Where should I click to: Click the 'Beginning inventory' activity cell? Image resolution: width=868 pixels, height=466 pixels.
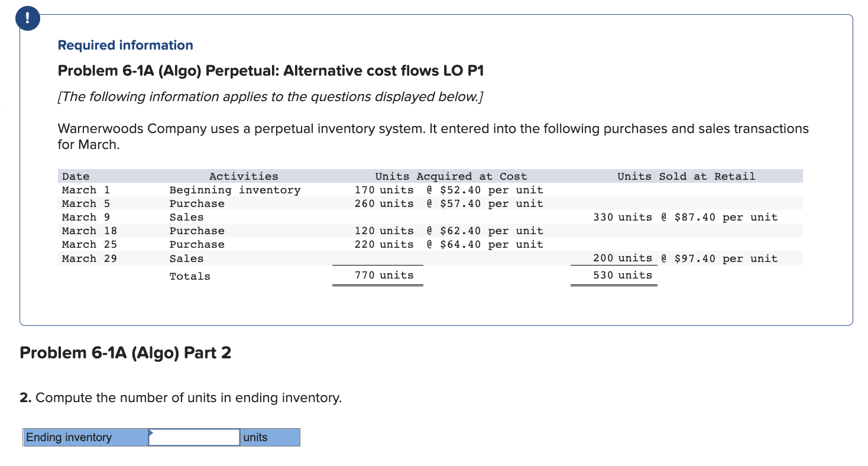(235, 190)
